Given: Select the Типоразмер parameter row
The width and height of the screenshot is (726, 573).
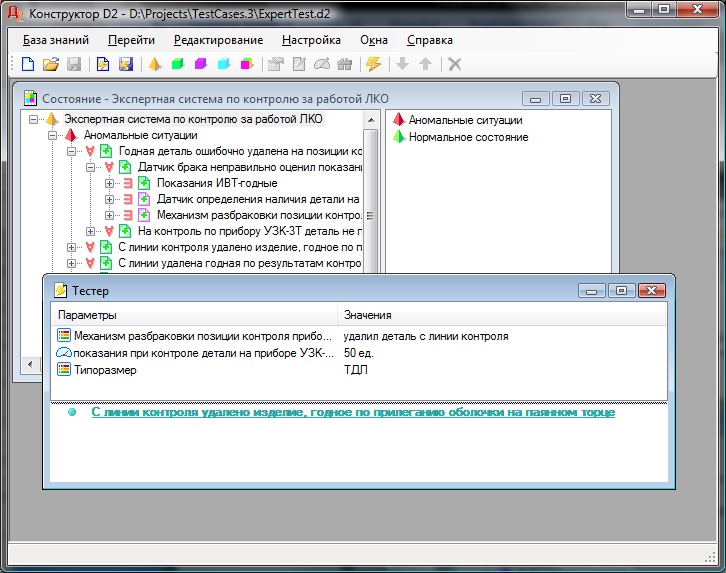Looking at the screenshot, I should click(x=105, y=369).
